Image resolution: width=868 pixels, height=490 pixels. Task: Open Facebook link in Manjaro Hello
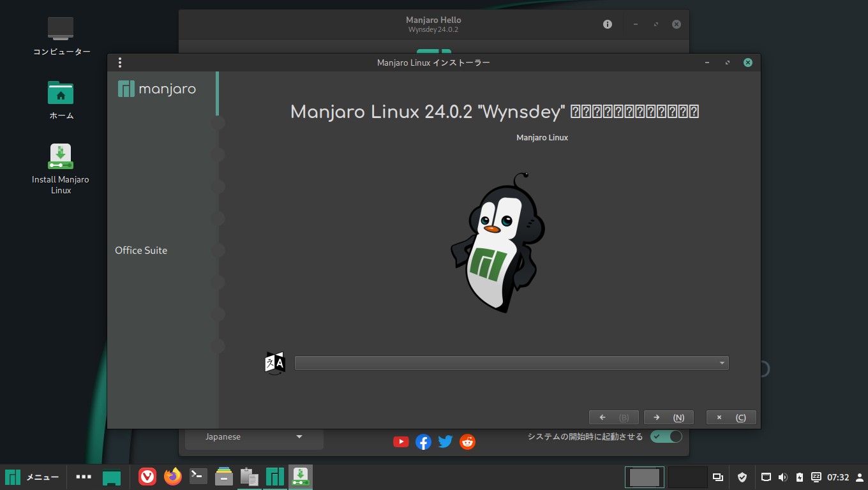click(x=423, y=442)
